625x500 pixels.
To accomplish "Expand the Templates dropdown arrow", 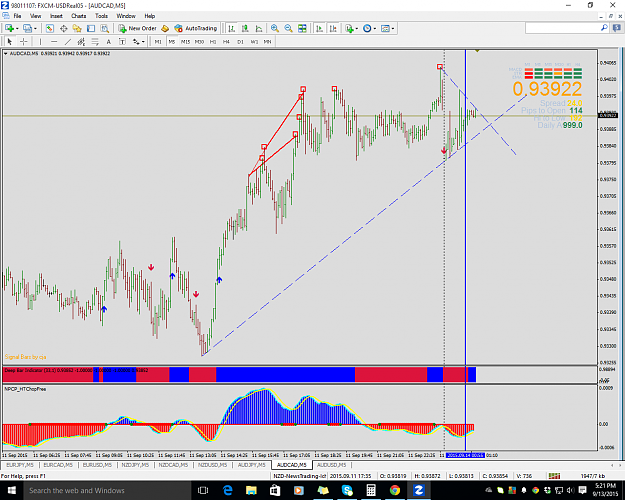I will coord(393,28).
